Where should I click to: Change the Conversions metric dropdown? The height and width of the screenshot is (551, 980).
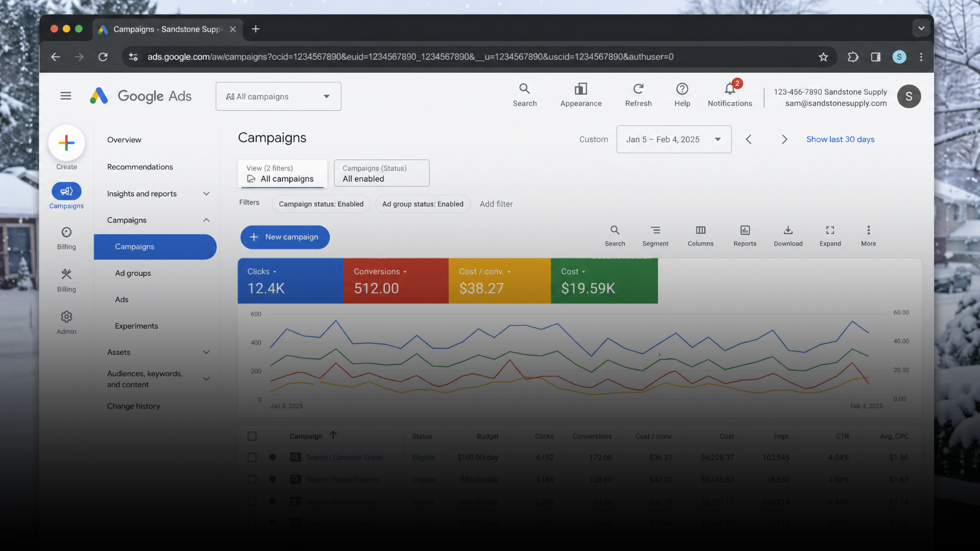coord(380,272)
